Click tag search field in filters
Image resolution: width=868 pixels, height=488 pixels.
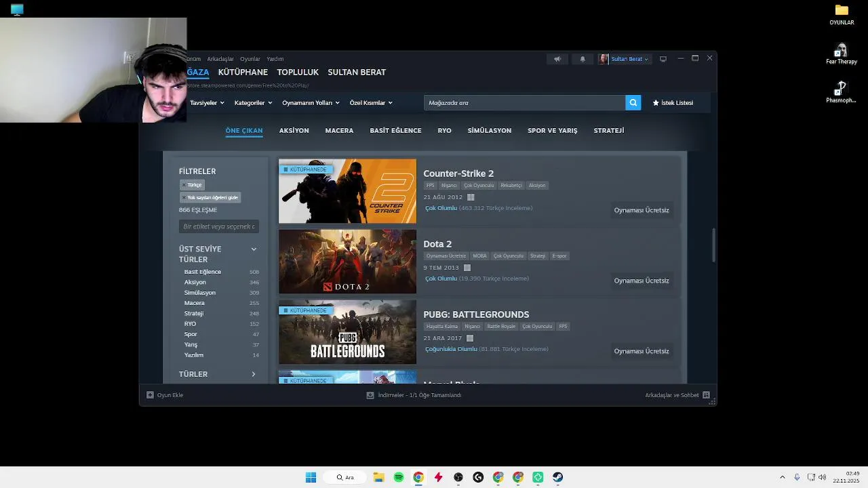[x=218, y=226]
